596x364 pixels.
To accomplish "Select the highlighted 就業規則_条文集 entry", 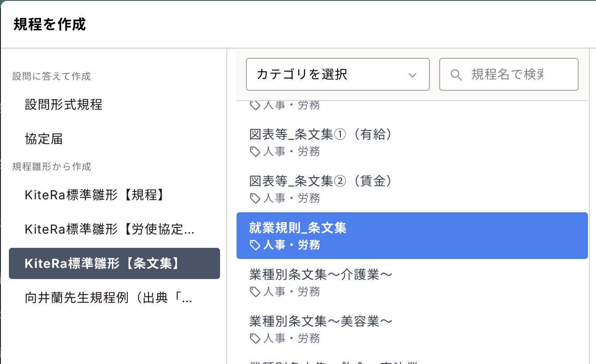I will [412, 235].
